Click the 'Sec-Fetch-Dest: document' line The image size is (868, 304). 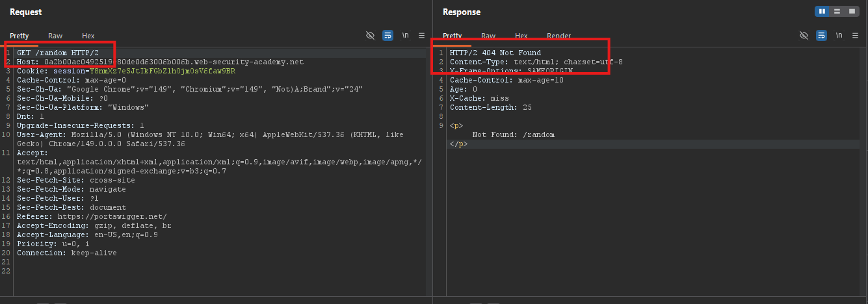coord(72,207)
